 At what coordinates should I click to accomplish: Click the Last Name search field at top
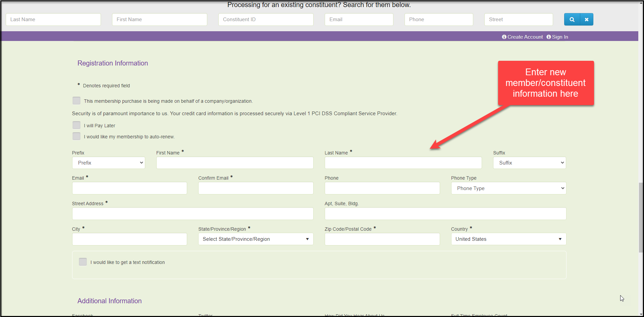click(x=53, y=19)
